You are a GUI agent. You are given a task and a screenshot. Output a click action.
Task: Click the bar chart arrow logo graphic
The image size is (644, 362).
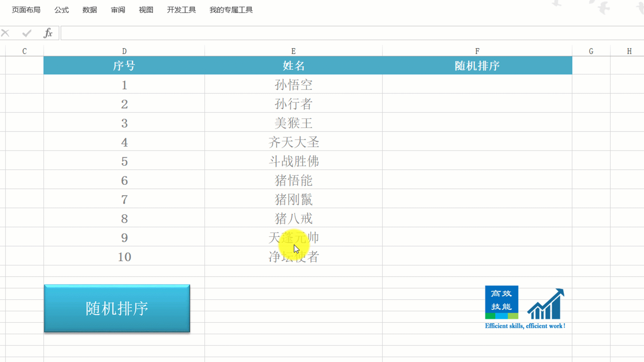coord(546,304)
